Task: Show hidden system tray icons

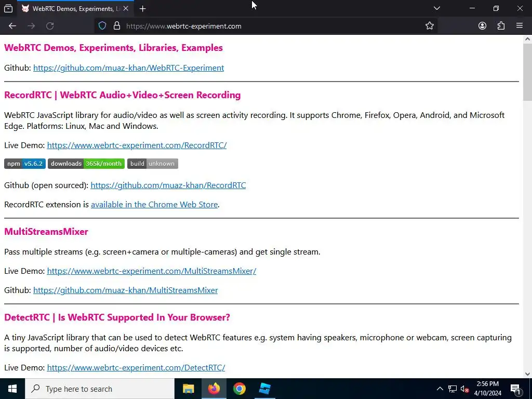Action: [x=440, y=389]
